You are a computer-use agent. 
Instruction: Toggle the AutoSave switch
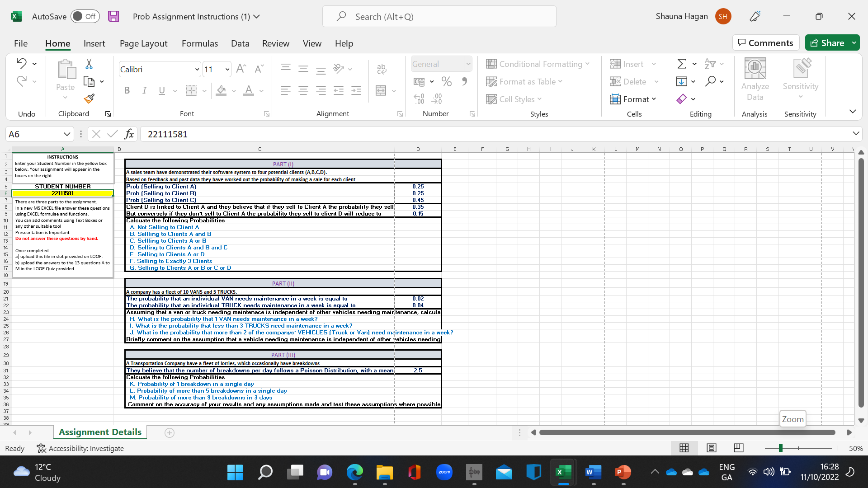pos(85,16)
